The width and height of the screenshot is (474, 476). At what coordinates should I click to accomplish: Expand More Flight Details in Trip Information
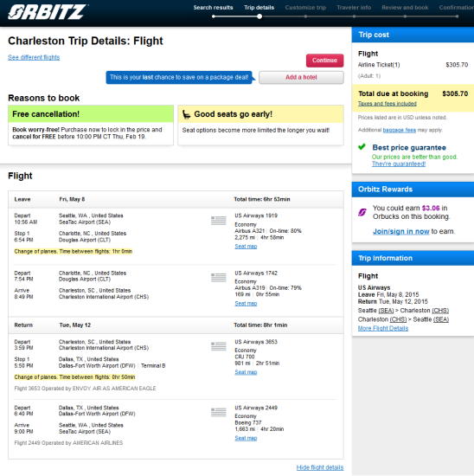383,328
